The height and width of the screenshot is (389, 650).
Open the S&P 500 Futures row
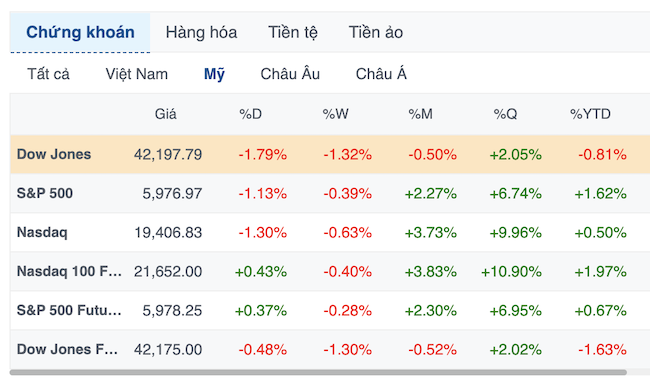coord(330,310)
